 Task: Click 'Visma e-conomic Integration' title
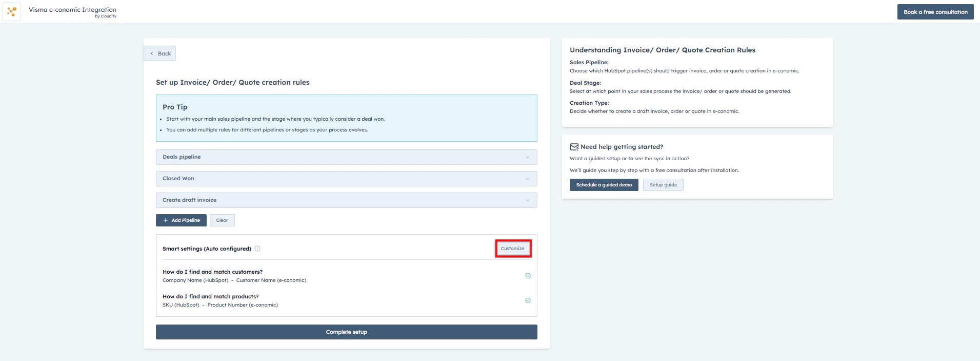click(x=72, y=10)
